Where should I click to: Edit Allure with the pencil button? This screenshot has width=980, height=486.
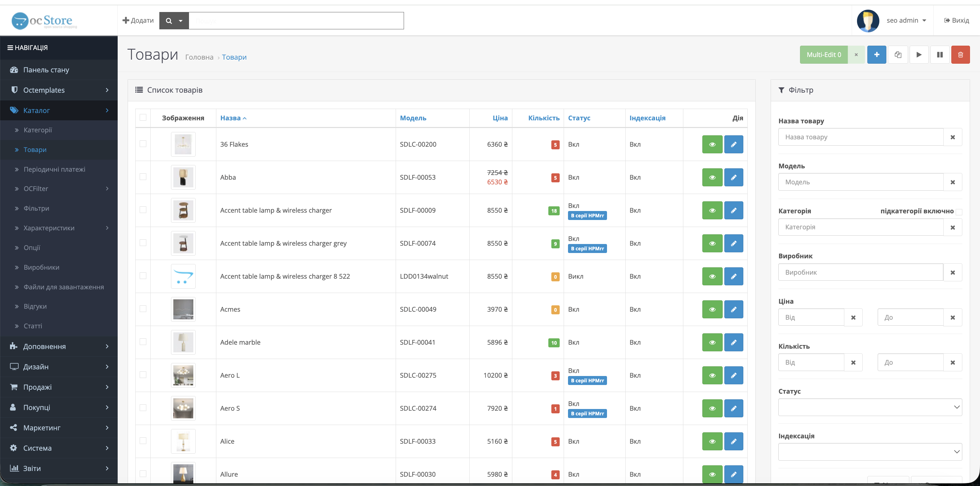(733, 474)
